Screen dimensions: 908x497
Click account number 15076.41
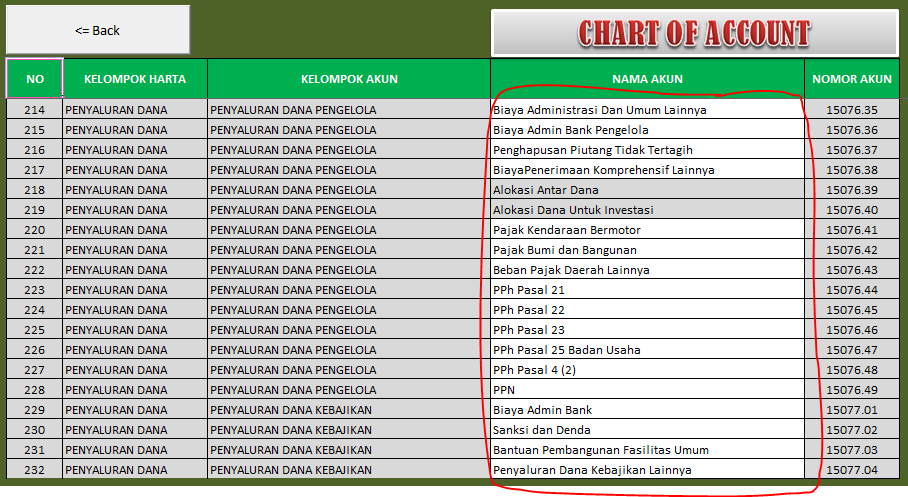click(x=852, y=229)
